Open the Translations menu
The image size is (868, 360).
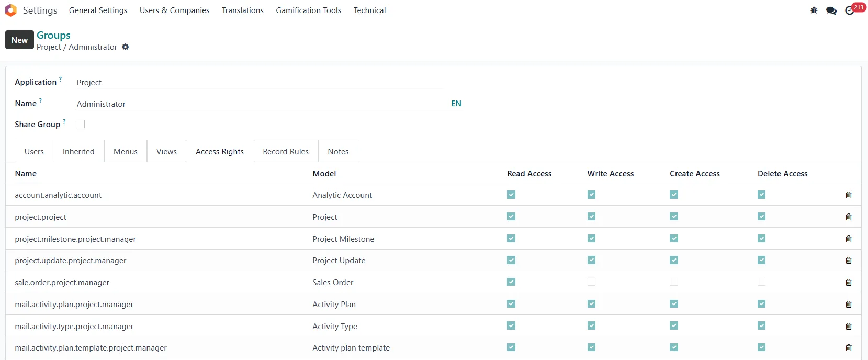[242, 10]
